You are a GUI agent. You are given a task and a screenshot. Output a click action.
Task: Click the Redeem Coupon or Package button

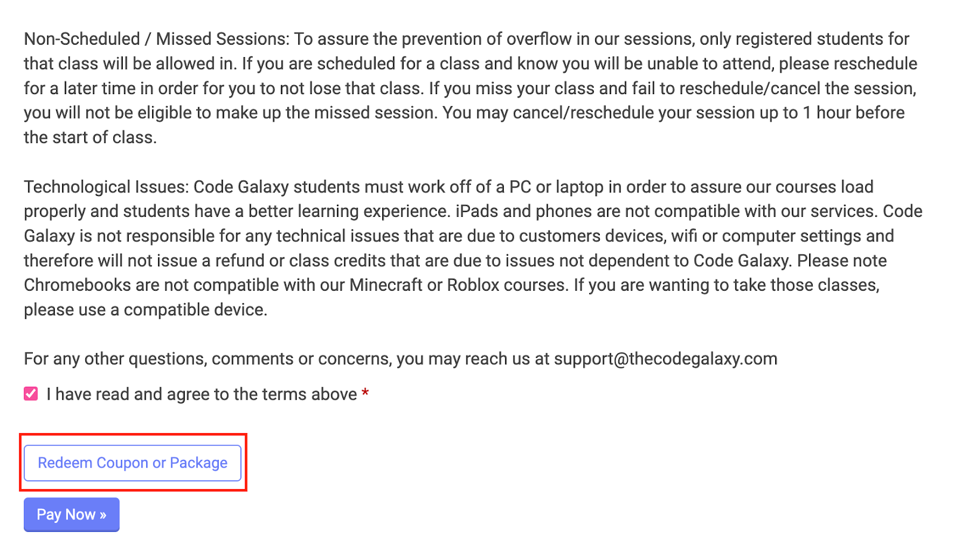132,463
